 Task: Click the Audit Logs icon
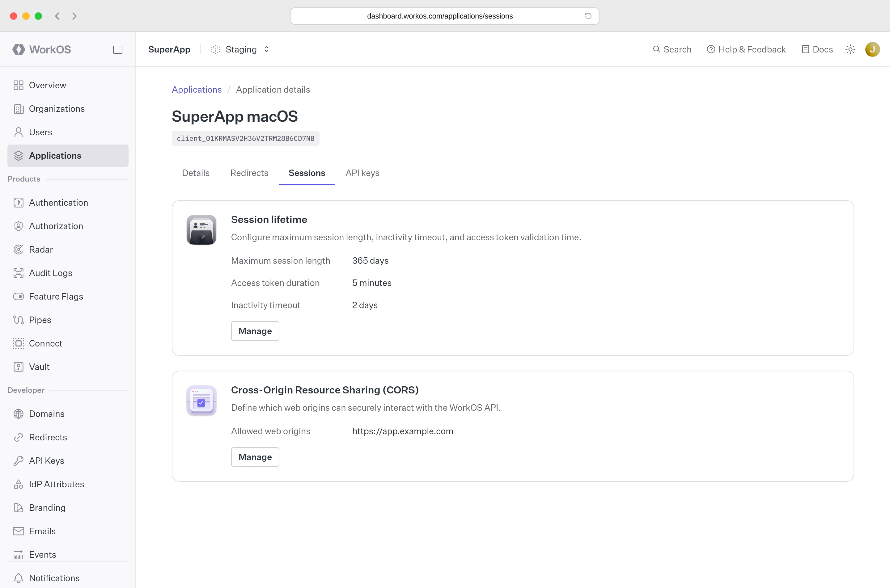tap(18, 273)
